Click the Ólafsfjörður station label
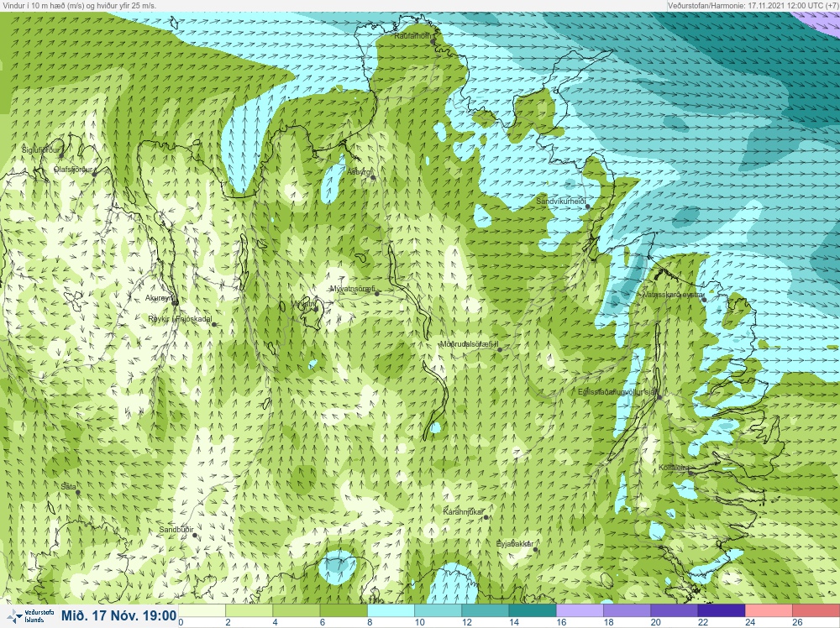This screenshot has height=628, width=840. (x=73, y=170)
